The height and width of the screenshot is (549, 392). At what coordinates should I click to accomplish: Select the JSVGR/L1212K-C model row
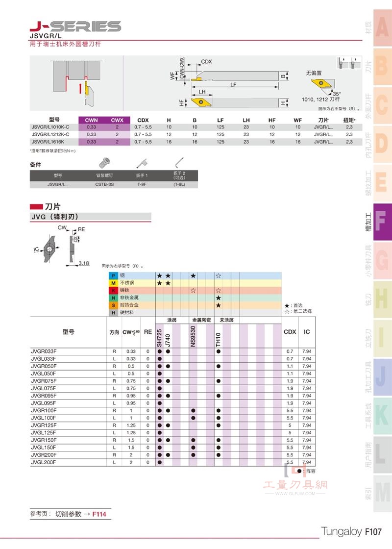(x=196, y=134)
